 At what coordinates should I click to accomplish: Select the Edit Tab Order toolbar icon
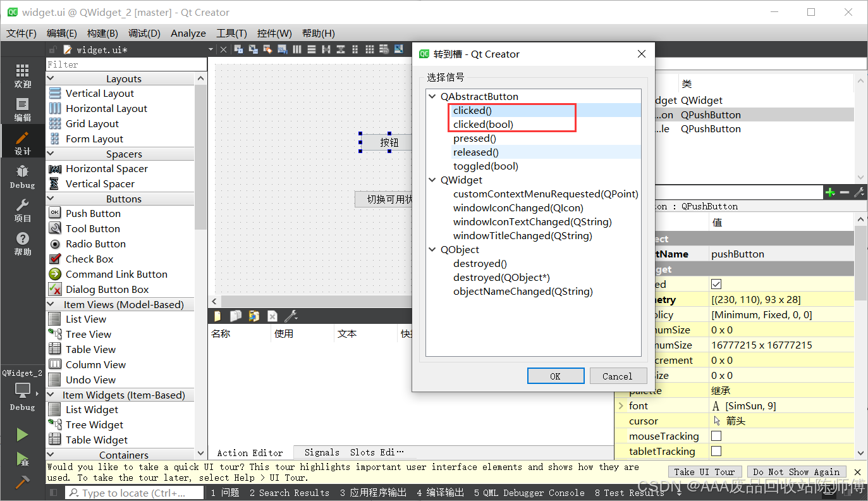tap(282, 49)
